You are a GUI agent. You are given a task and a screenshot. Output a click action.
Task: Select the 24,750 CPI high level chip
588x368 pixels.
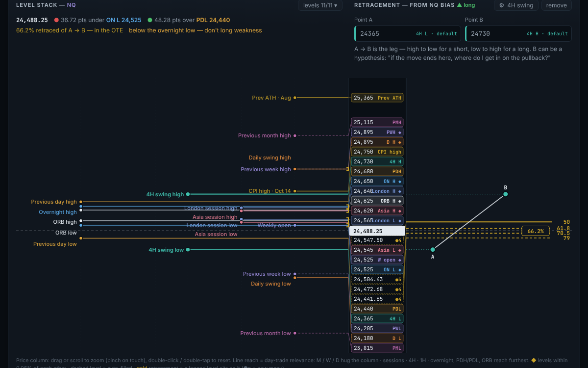tap(377, 152)
